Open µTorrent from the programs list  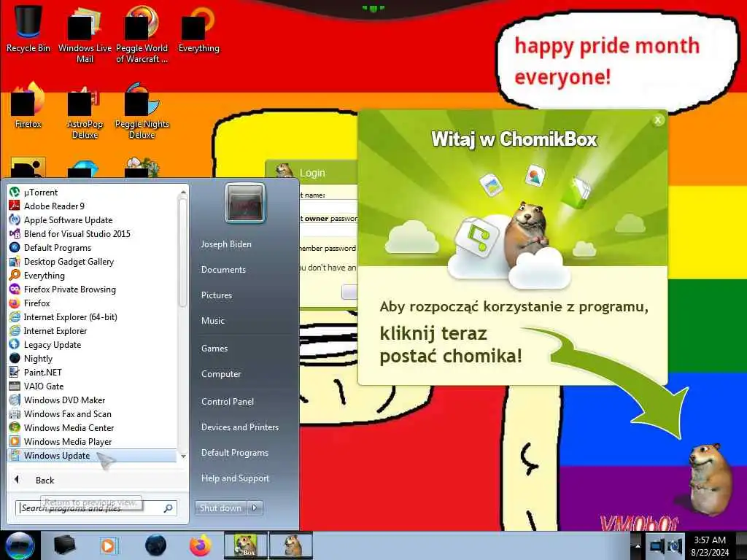[x=92, y=192]
